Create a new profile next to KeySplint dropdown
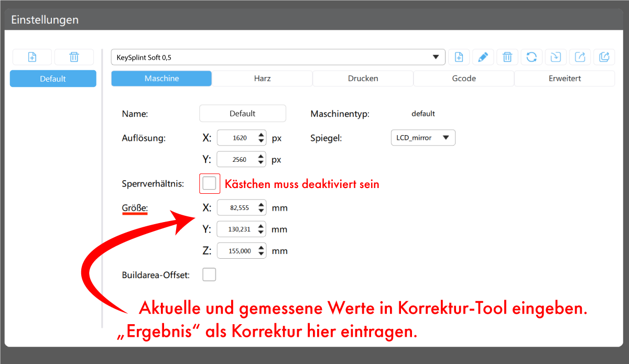 point(459,57)
